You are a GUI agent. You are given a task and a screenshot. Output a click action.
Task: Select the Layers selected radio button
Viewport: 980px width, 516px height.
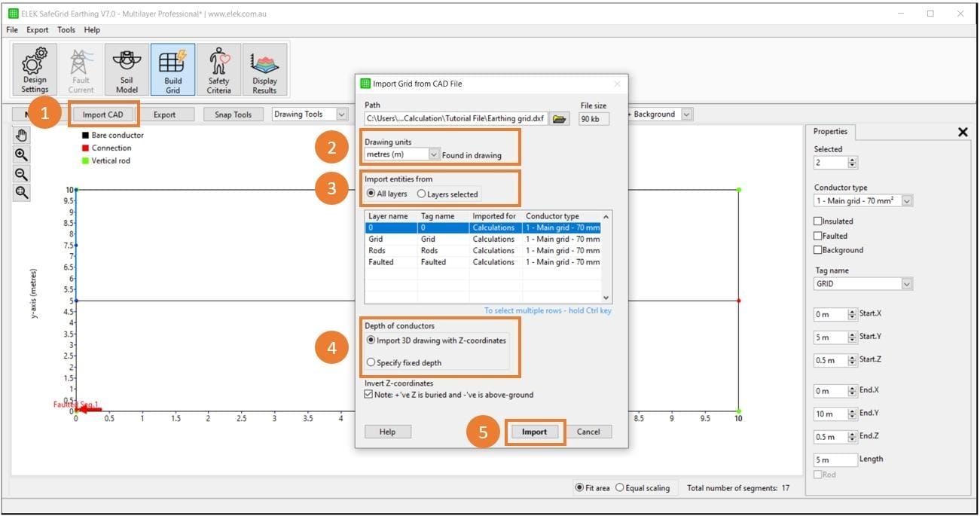pos(422,194)
